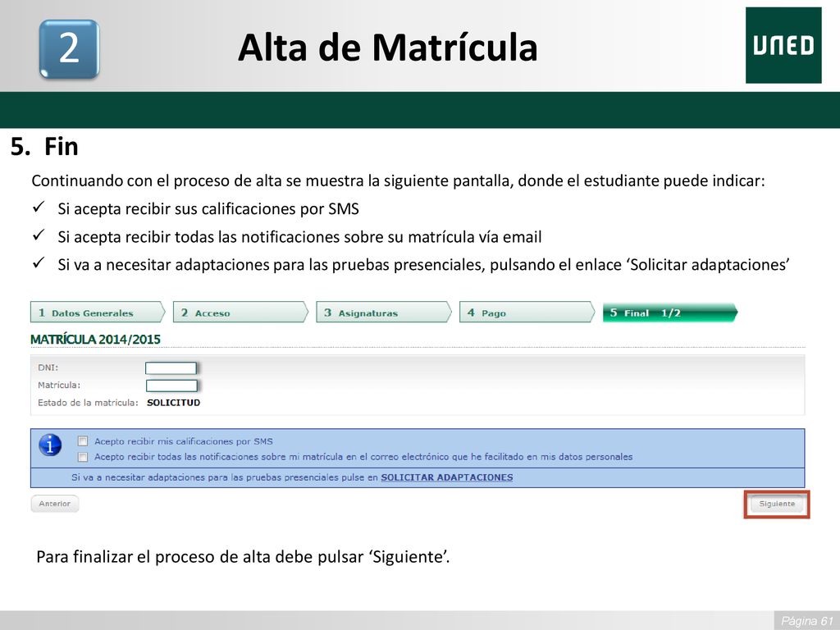The height and width of the screenshot is (630, 840).
Task: Check the email notifications acceptance box
Action: (x=83, y=457)
